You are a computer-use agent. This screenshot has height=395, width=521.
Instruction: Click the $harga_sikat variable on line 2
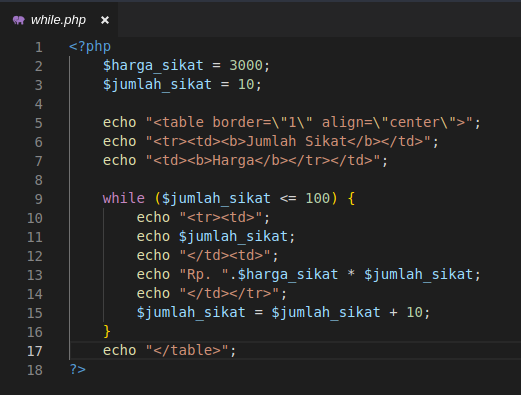[153, 65]
